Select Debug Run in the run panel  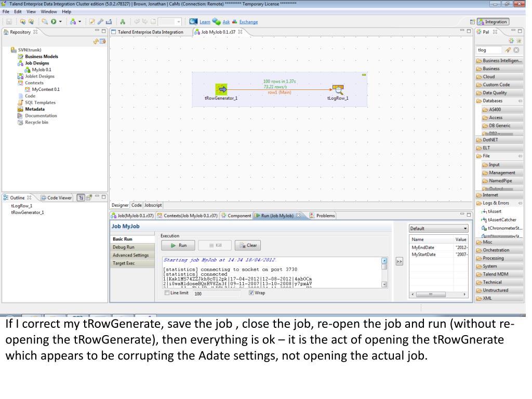coord(132,247)
